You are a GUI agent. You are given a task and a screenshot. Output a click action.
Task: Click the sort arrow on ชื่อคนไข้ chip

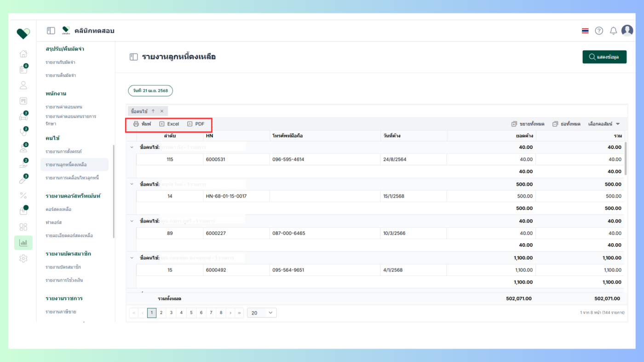[x=153, y=111]
